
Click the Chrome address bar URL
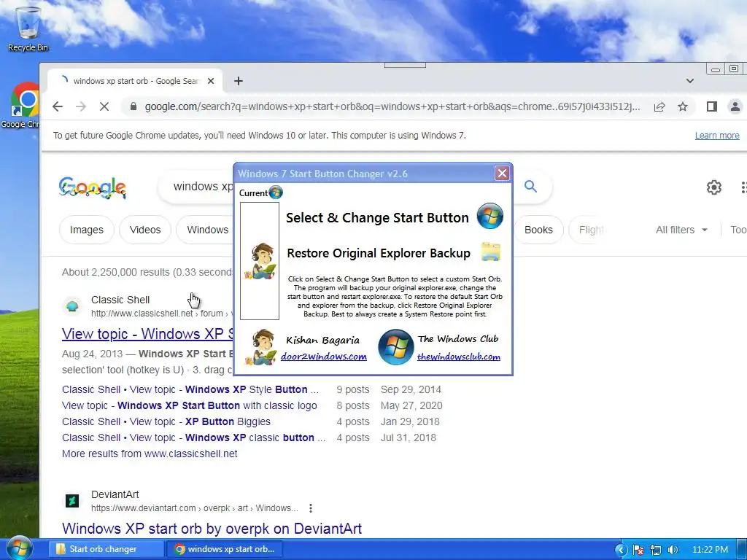pyautogui.click(x=392, y=106)
